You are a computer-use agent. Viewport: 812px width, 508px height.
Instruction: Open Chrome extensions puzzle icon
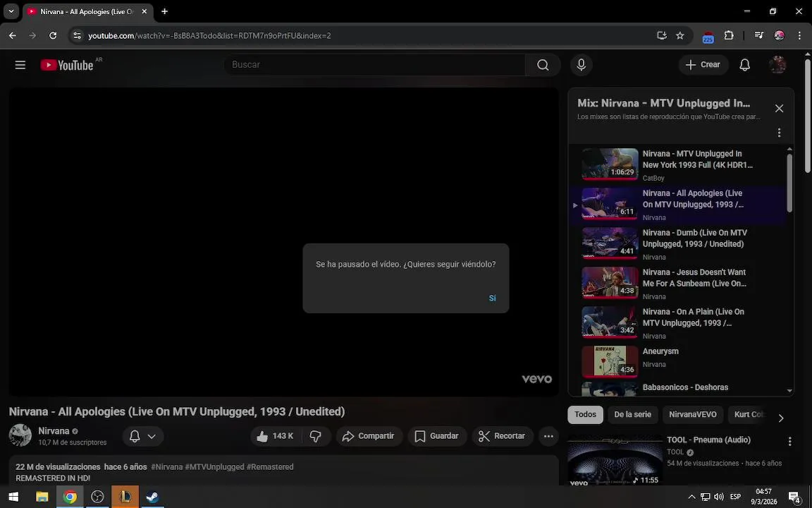[x=729, y=35]
